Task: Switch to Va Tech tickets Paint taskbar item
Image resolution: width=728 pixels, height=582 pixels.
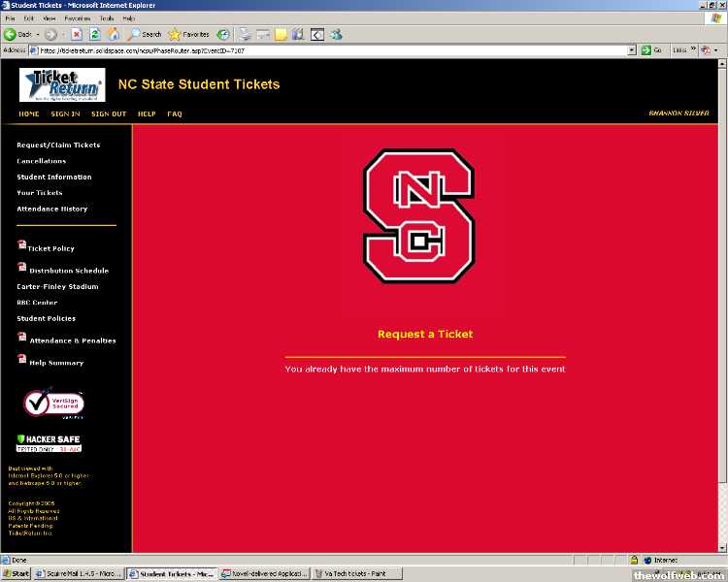Action: [351, 573]
